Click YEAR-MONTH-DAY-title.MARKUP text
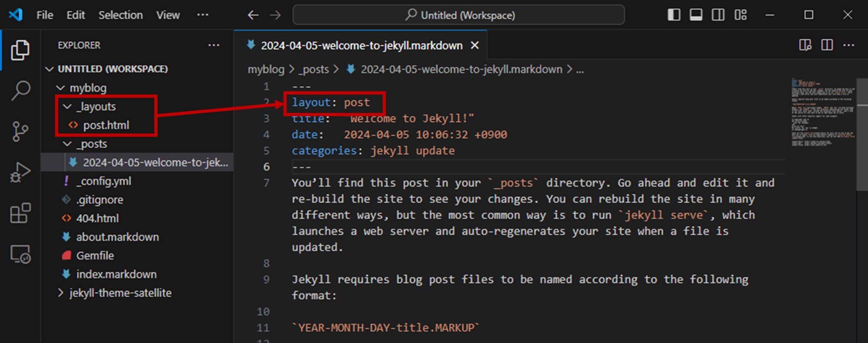 click(x=386, y=328)
